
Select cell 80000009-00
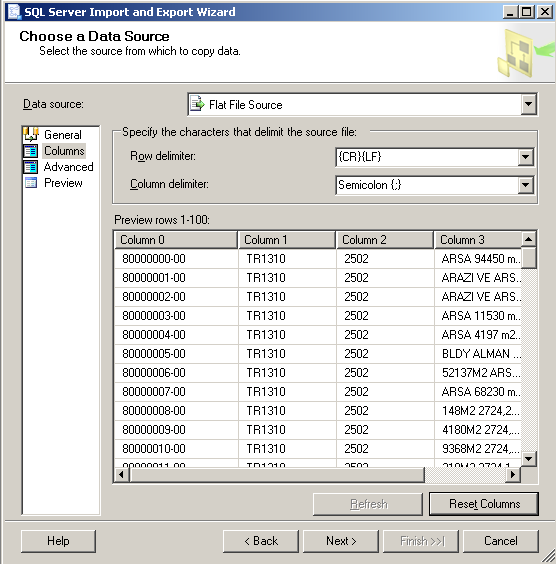tap(176, 430)
